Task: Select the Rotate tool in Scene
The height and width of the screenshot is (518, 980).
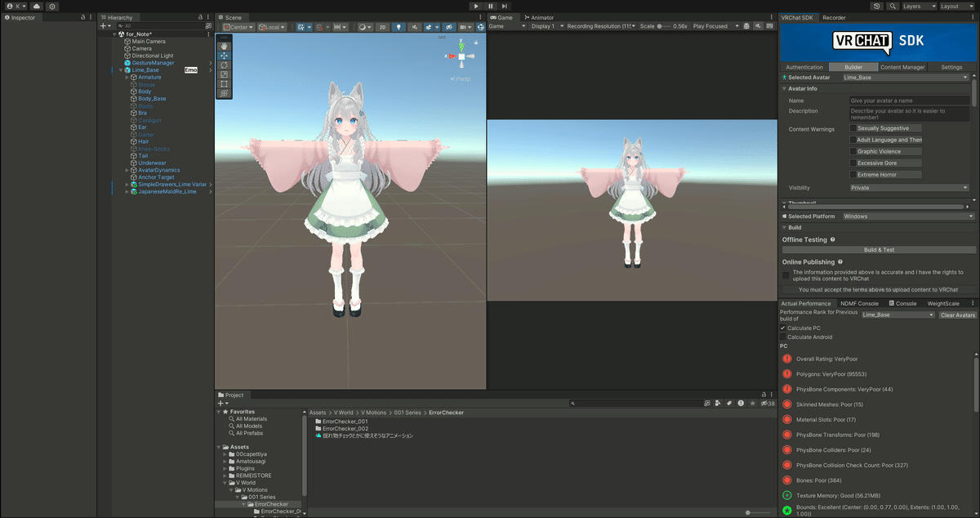Action: click(x=224, y=65)
